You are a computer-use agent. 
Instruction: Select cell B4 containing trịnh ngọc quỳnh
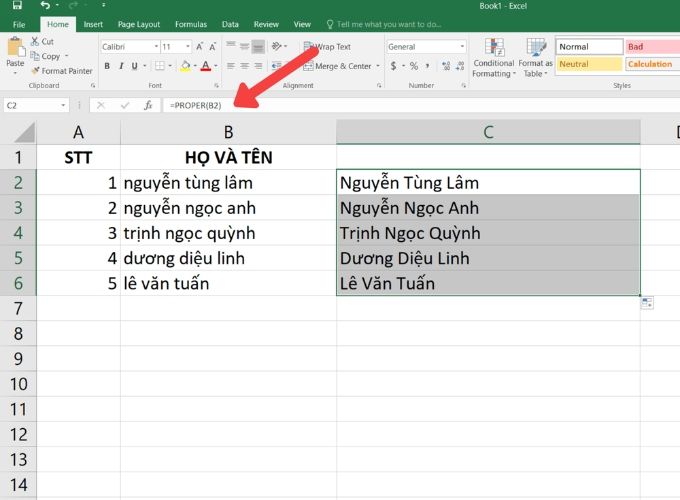[228, 233]
